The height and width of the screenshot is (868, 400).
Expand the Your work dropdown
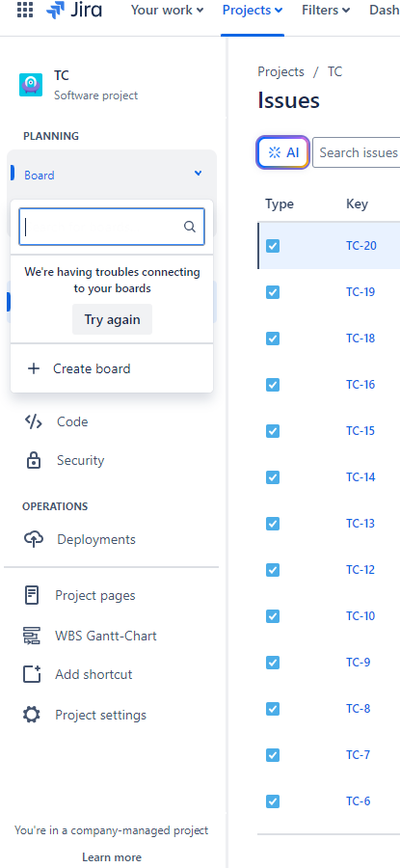pos(167,10)
